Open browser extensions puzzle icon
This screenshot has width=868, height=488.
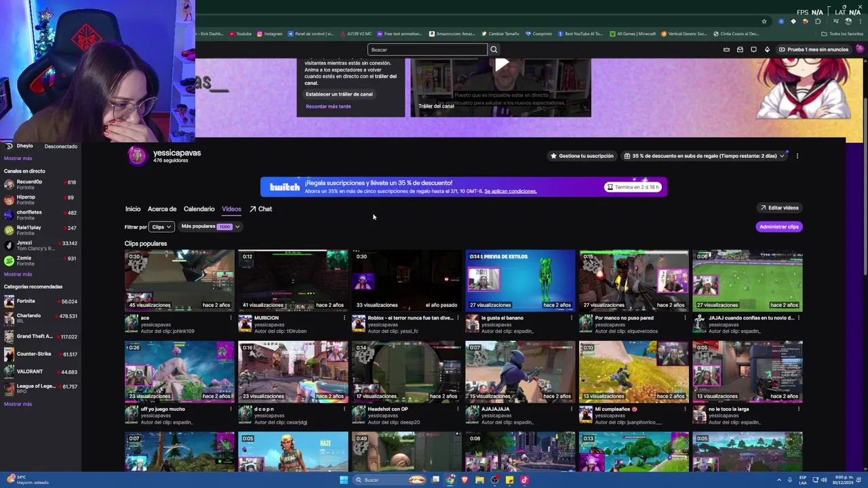[818, 21]
